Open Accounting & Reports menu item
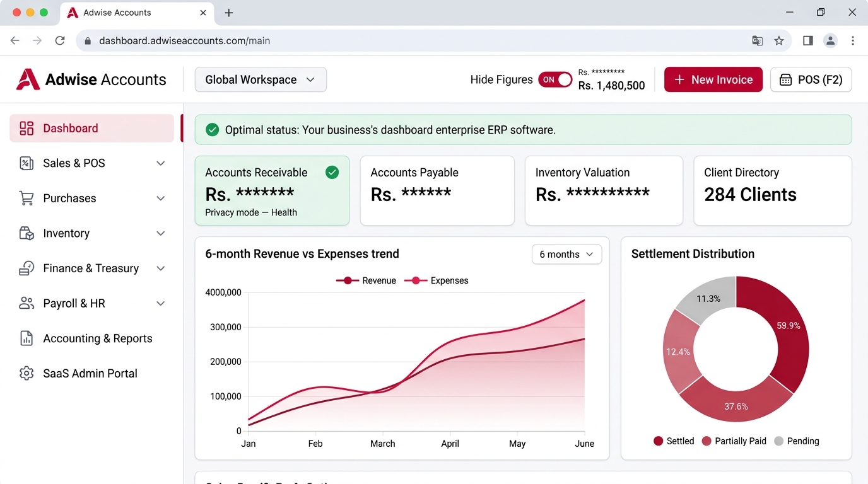The height and width of the screenshot is (484, 868). [91, 338]
